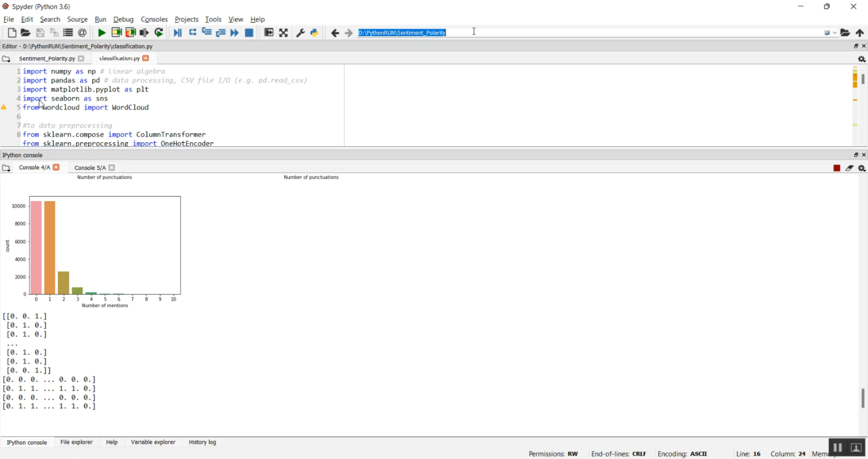Toggle fullscreen mode icon
The image size is (868, 459).
pos(284,33)
